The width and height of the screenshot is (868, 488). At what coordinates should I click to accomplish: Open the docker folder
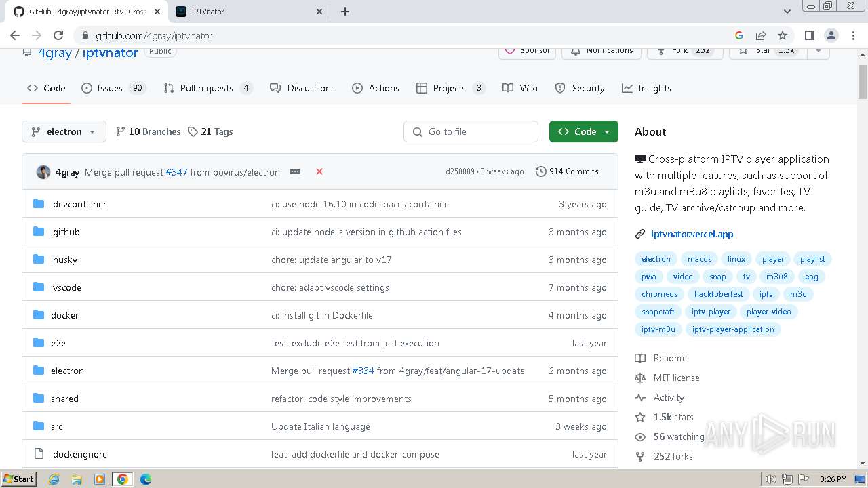(64, 315)
